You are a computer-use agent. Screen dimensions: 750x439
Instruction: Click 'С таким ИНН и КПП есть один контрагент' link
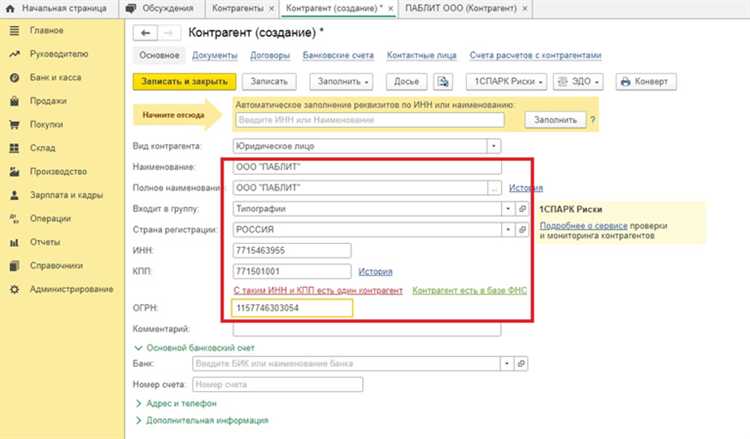pos(318,290)
